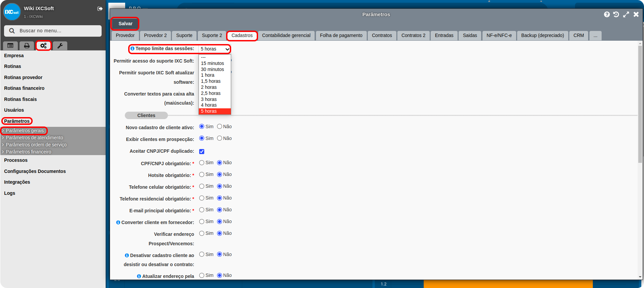This screenshot has height=288, width=644.
Task: Select 2,5 horas in the session dropdown
Action: pyautogui.click(x=215, y=93)
